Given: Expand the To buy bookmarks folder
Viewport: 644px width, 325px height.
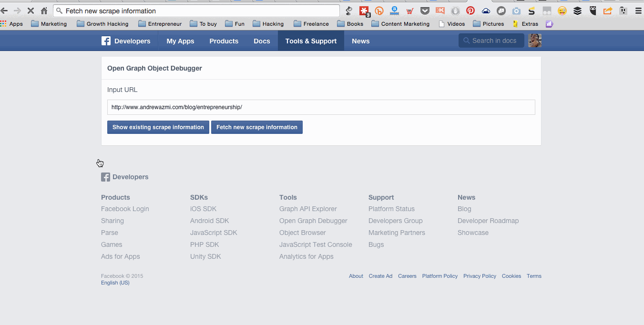Looking at the screenshot, I should pyautogui.click(x=203, y=24).
